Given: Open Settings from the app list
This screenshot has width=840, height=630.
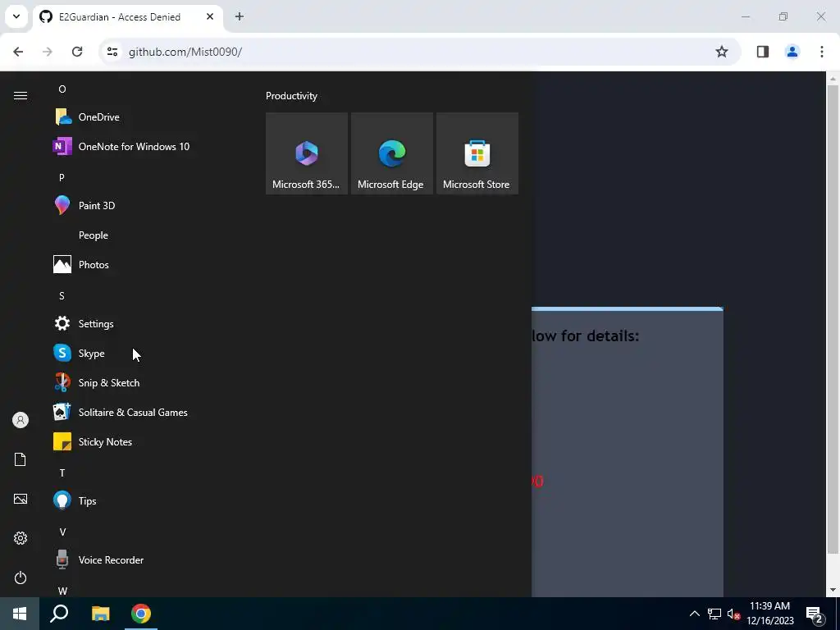Looking at the screenshot, I should click(144, 323).
